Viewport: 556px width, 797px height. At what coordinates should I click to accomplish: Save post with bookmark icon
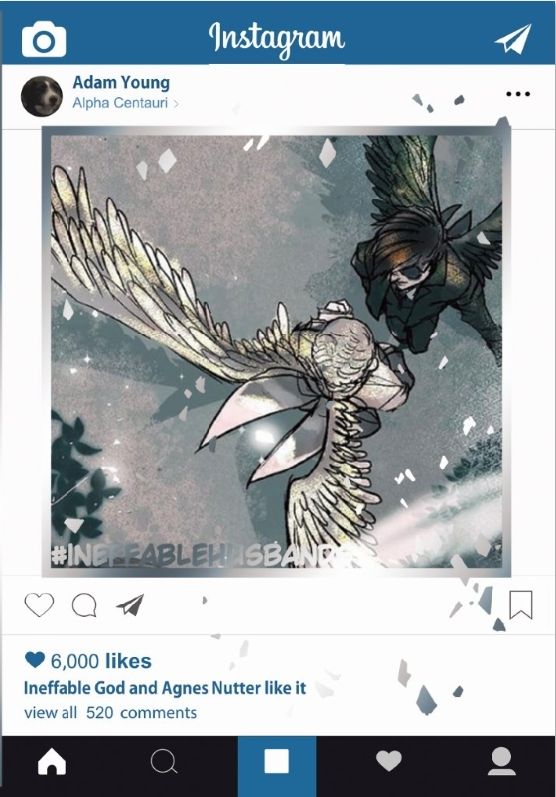point(521,605)
